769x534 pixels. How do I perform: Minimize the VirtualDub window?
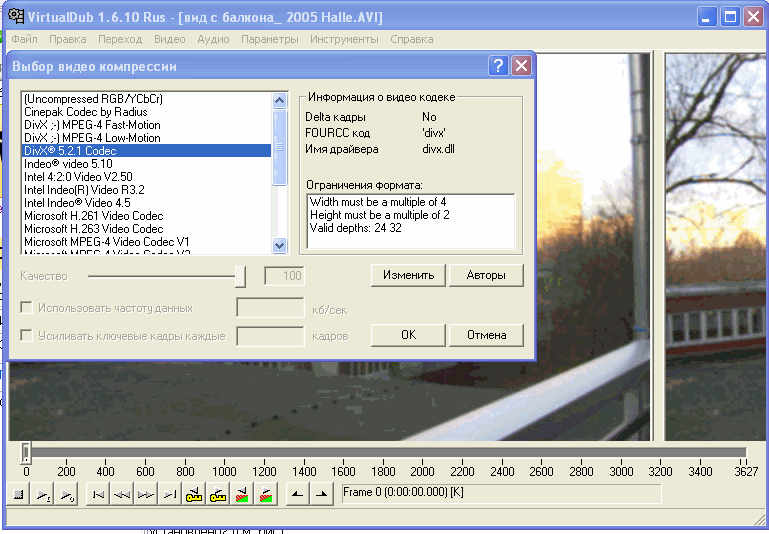pos(706,18)
